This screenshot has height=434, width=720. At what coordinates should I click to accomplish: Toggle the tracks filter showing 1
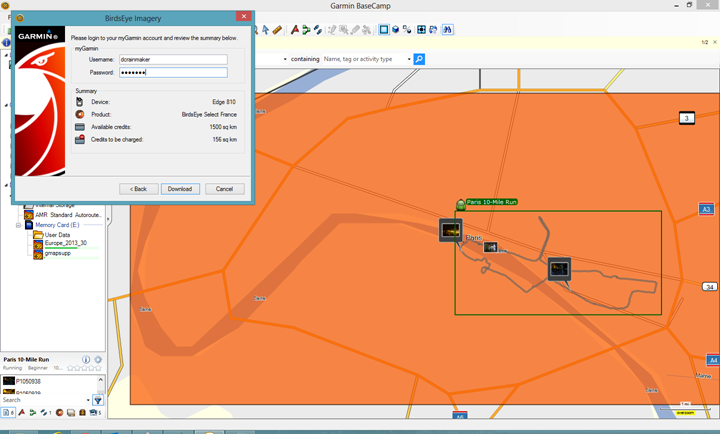coord(45,412)
